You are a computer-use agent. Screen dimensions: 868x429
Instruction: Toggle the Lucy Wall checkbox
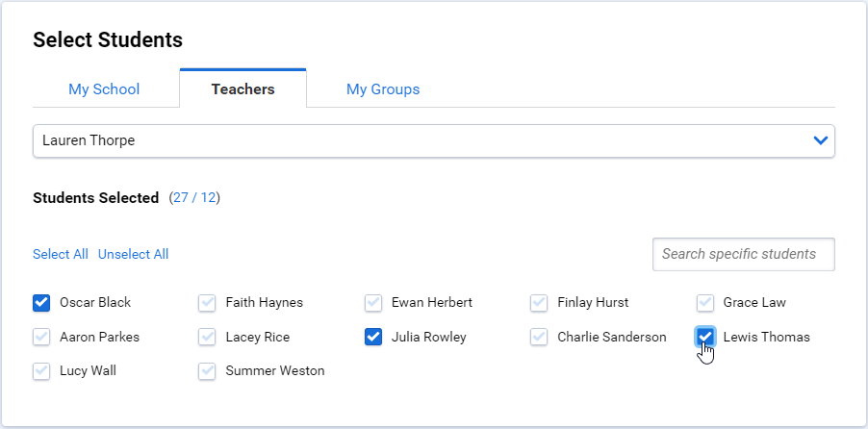(x=41, y=371)
